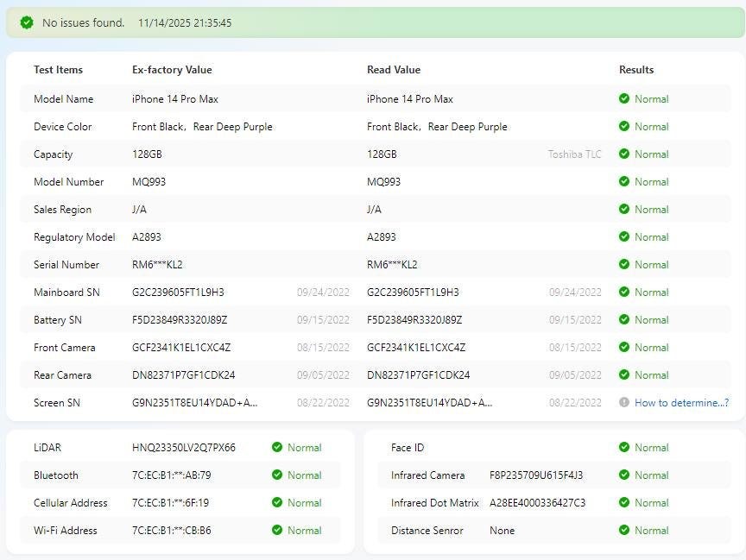
Task: Open the "How to determine...?" link
Action: pyautogui.click(x=681, y=403)
